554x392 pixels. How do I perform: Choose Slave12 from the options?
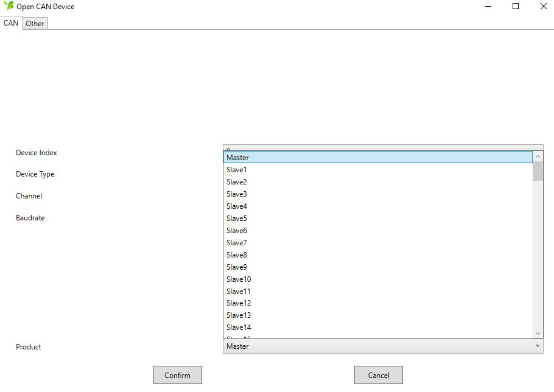tap(377, 303)
